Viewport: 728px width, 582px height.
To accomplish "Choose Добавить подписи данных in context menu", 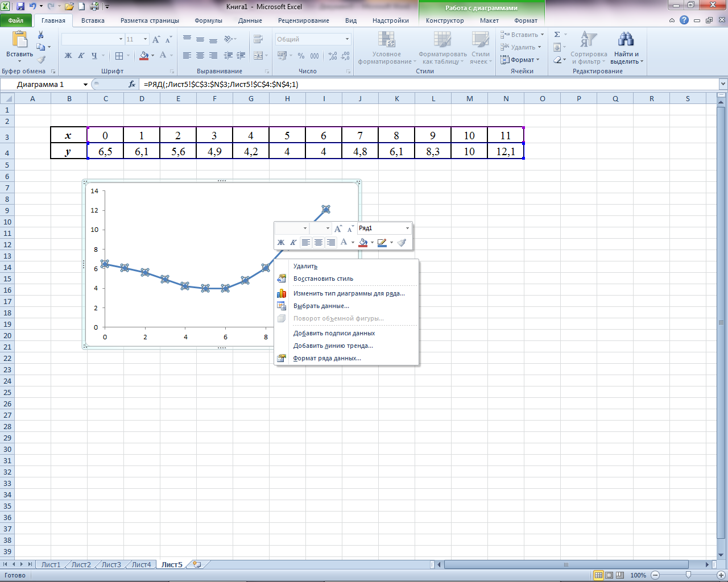I will pos(347,333).
